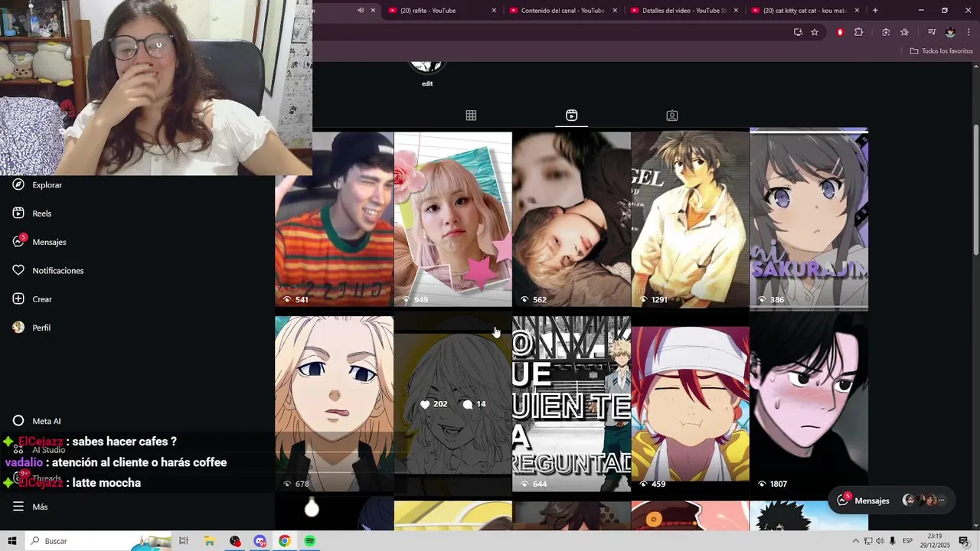Open the volume control in system tray
This screenshot has height=551, width=980.
pyautogui.click(x=880, y=541)
